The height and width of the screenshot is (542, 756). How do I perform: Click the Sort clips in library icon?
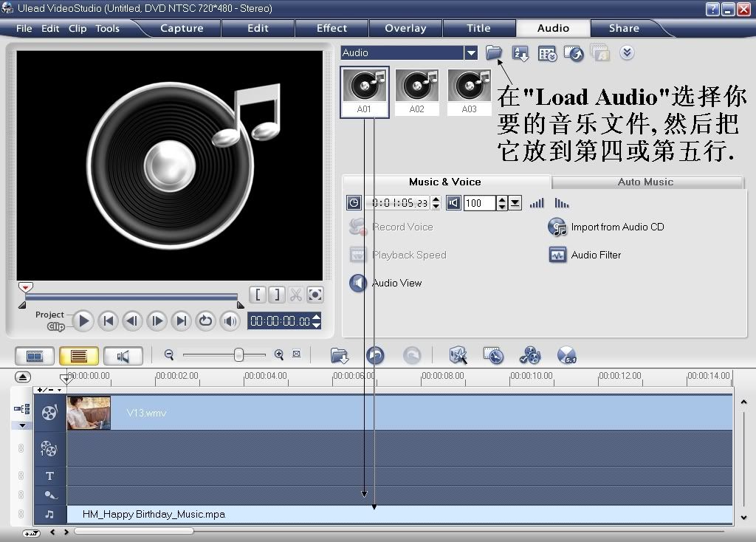coord(520,53)
